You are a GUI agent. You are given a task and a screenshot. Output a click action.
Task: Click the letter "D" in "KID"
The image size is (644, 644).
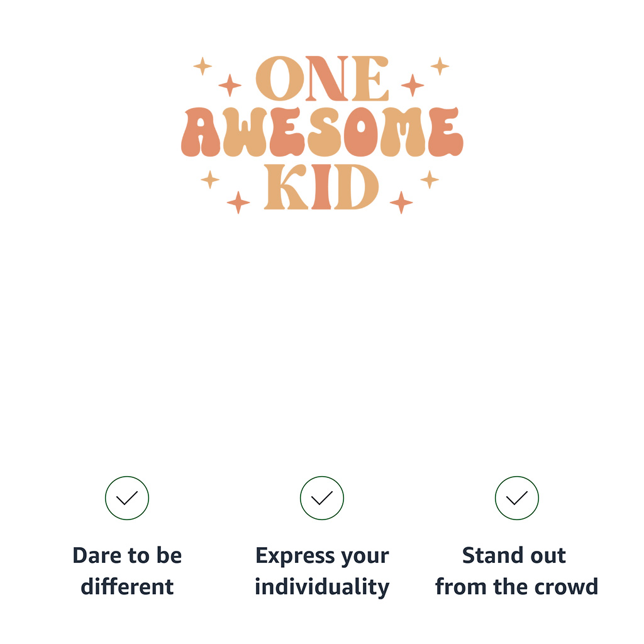[356, 187]
